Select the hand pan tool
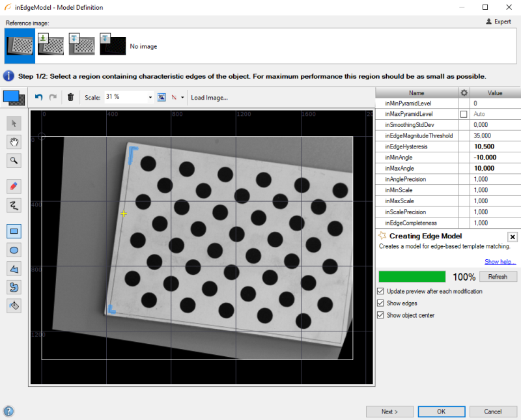This screenshot has height=420, width=521. coord(14,142)
